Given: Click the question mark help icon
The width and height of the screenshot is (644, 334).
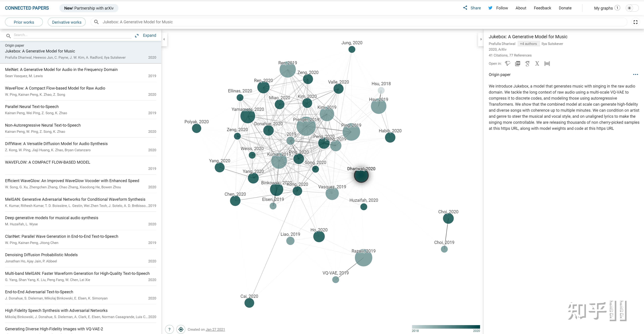Looking at the screenshot, I should 169,329.
